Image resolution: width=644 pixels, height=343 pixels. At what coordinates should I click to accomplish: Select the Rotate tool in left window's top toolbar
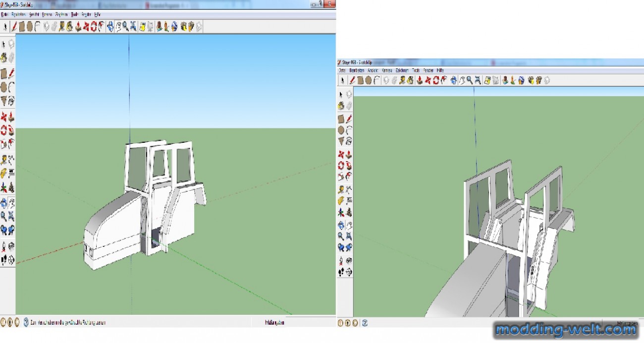point(94,26)
